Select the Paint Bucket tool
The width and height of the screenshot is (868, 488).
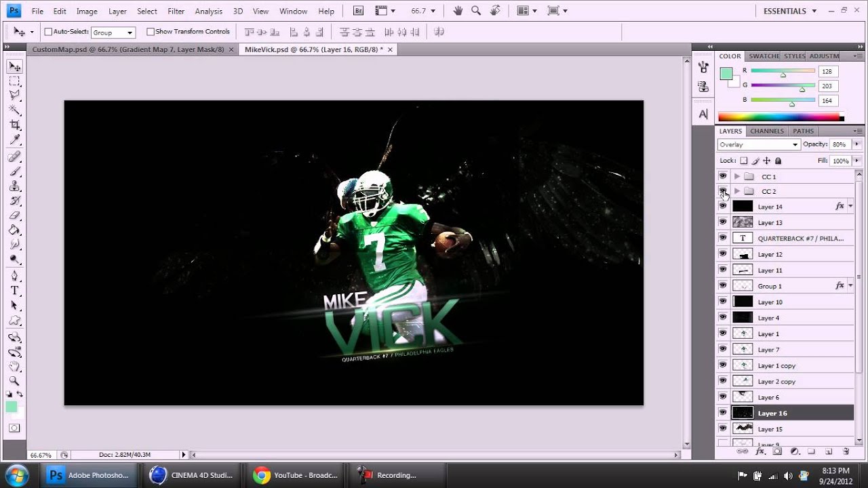(14, 230)
